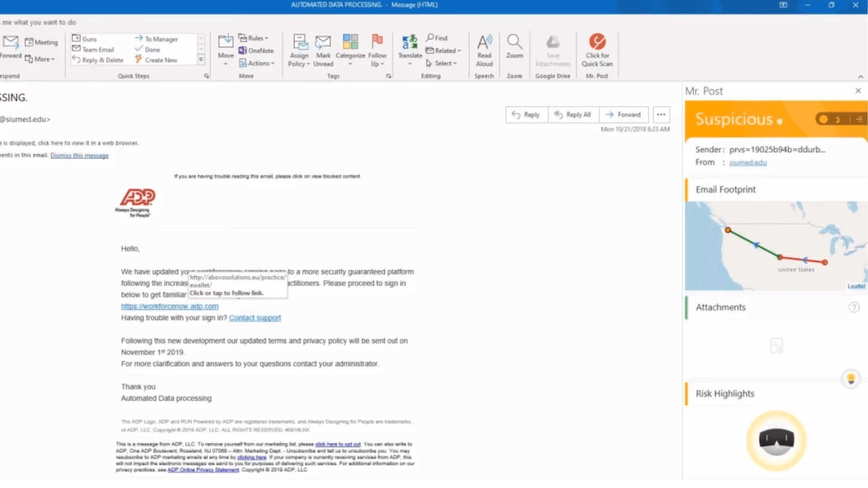The image size is (868, 488).
Task: Select the Create New quick step
Action: pyautogui.click(x=156, y=60)
